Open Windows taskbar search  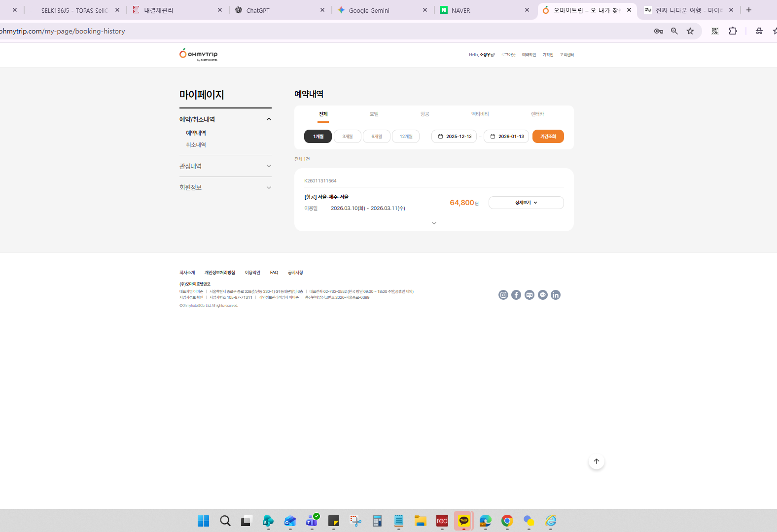225,521
